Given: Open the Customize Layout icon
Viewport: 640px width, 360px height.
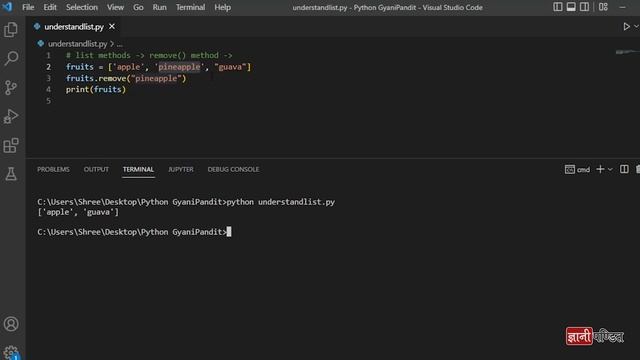Looking at the screenshot, I should click(603, 7).
